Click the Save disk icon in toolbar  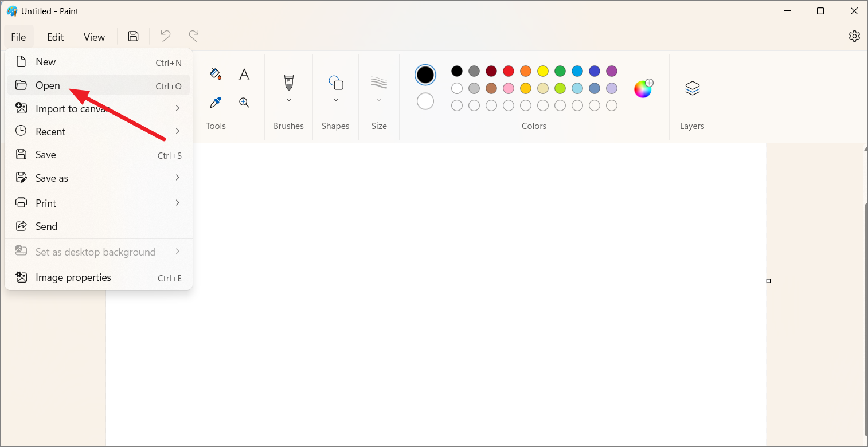coord(133,37)
